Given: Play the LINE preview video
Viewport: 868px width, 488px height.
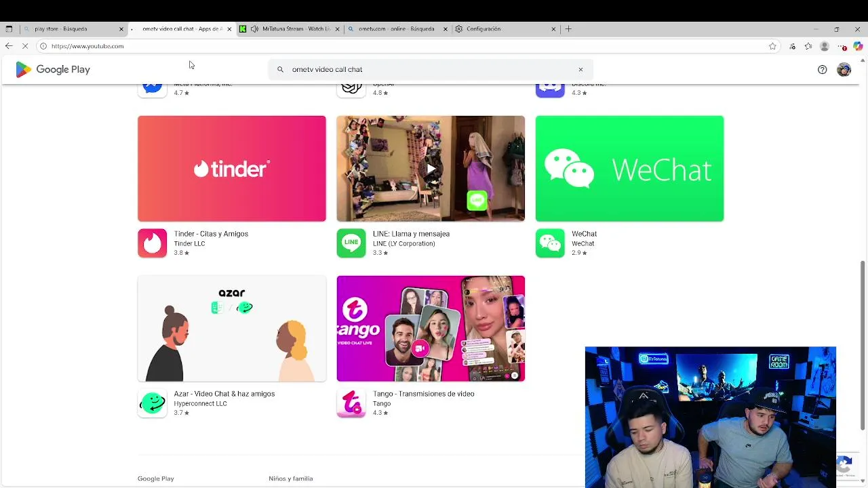Looking at the screenshot, I should 431,169.
